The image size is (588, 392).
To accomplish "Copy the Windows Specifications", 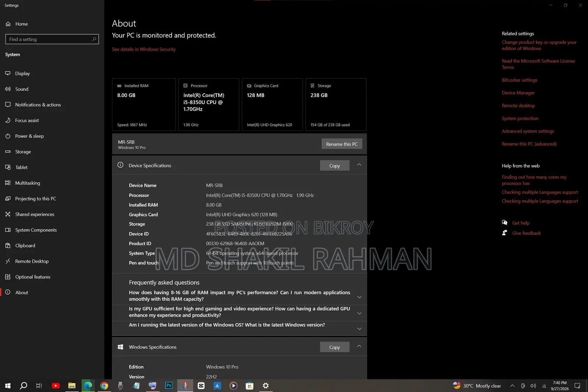I will click(x=334, y=347).
